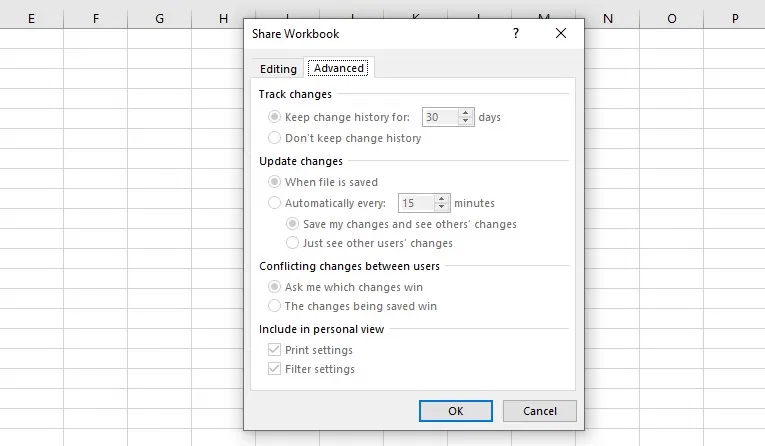The width and height of the screenshot is (765, 446).
Task: Click the days history field showing 30
Action: click(x=440, y=117)
